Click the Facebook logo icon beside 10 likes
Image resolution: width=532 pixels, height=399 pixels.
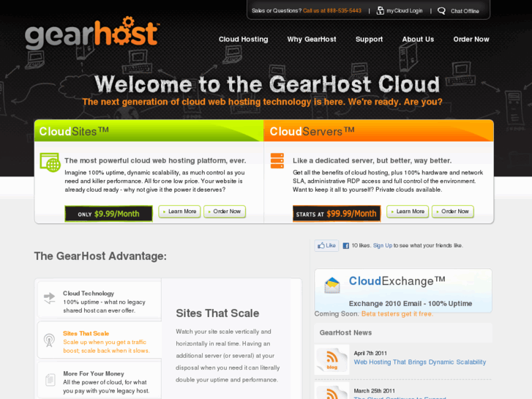(x=345, y=245)
